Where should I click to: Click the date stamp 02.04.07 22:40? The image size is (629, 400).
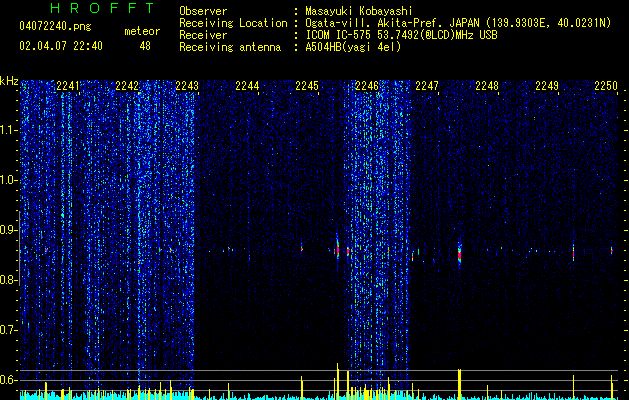tap(61, 46)
